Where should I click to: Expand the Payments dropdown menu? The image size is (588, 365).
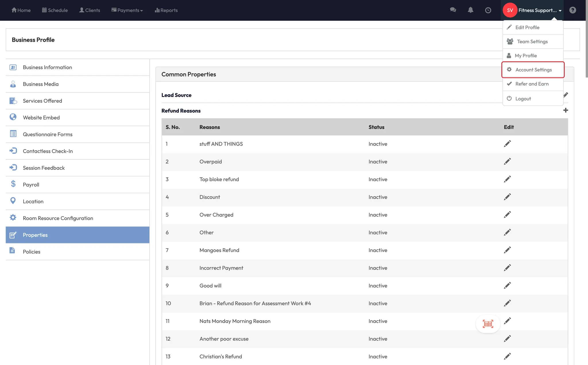[127, 10]
